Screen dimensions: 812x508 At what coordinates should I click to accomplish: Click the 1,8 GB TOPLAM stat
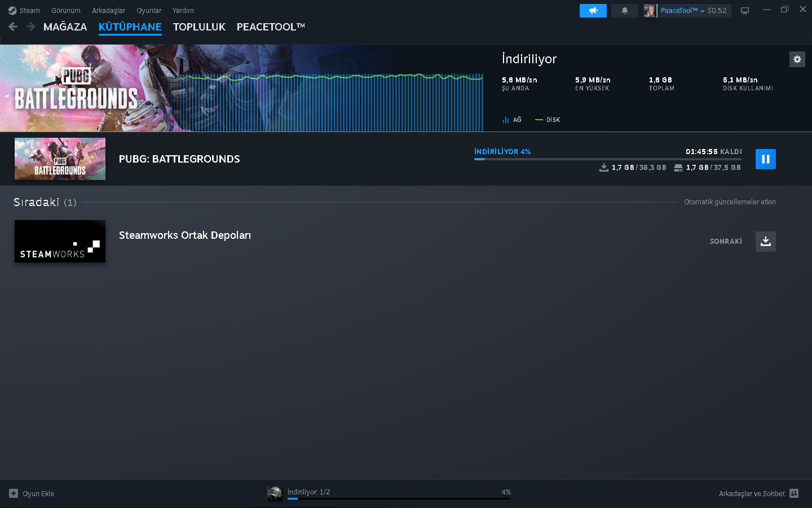[661, 84]
